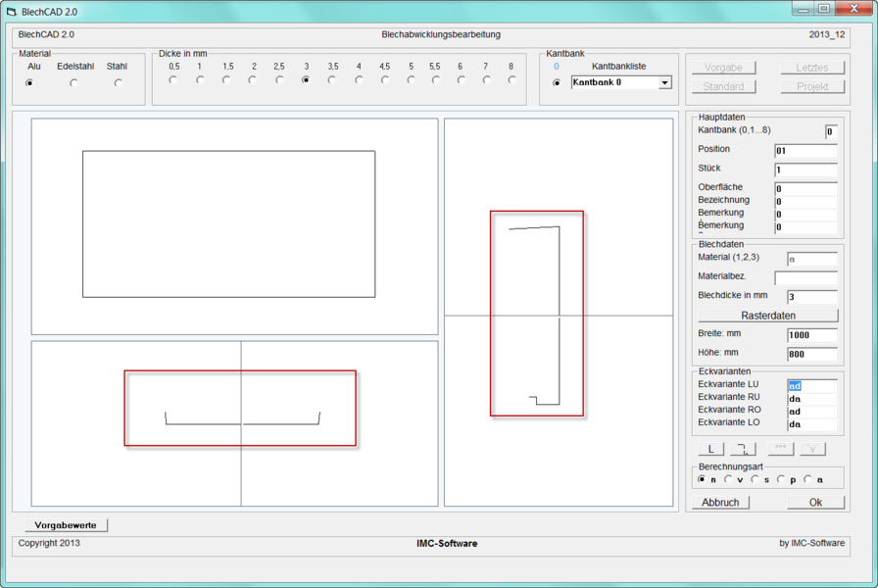Focus the Bezeichnung input field

point(805,202)
